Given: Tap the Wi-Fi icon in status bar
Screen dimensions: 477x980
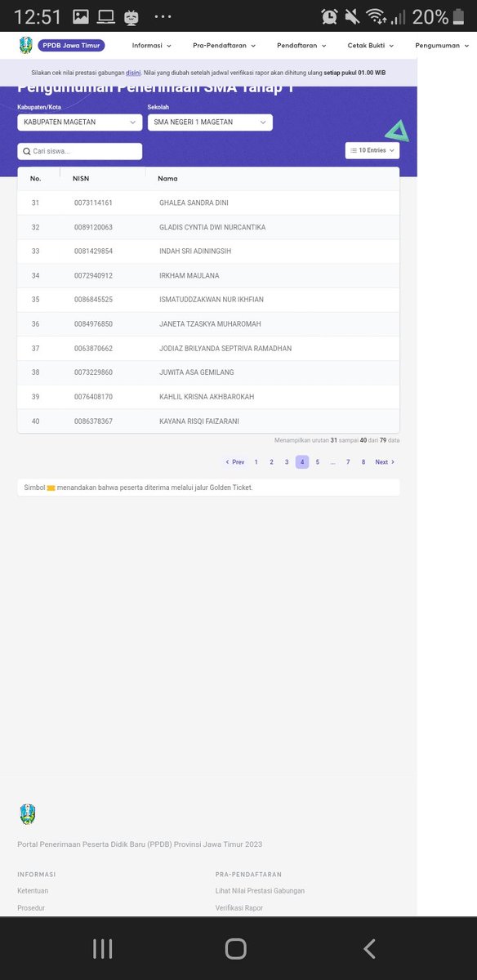Looking at the screenshot, I should coord(376,16).
